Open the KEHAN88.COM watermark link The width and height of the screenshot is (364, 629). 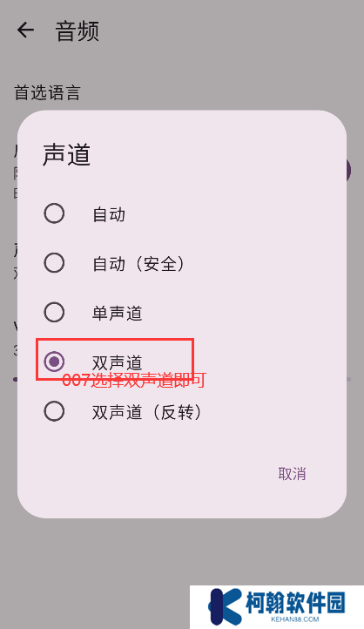(294, 619)
